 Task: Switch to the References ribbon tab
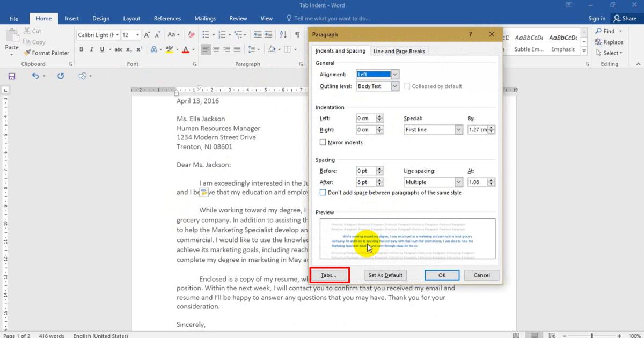(167, 19)
